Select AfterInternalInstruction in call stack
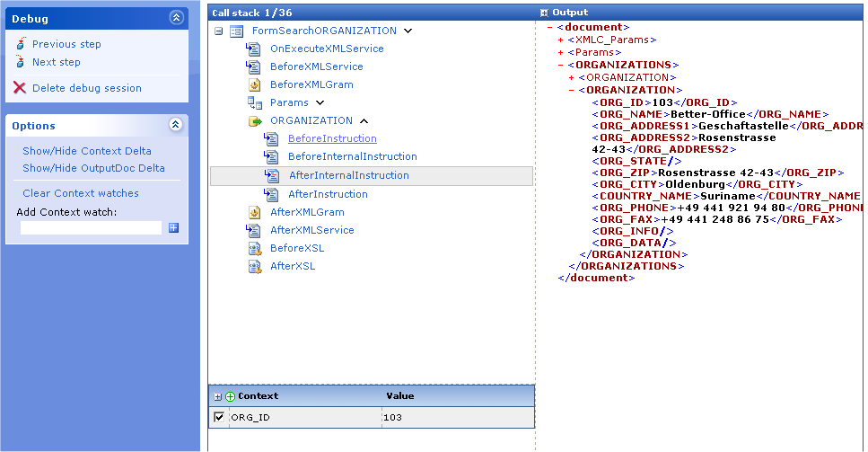 click(348, 175)
